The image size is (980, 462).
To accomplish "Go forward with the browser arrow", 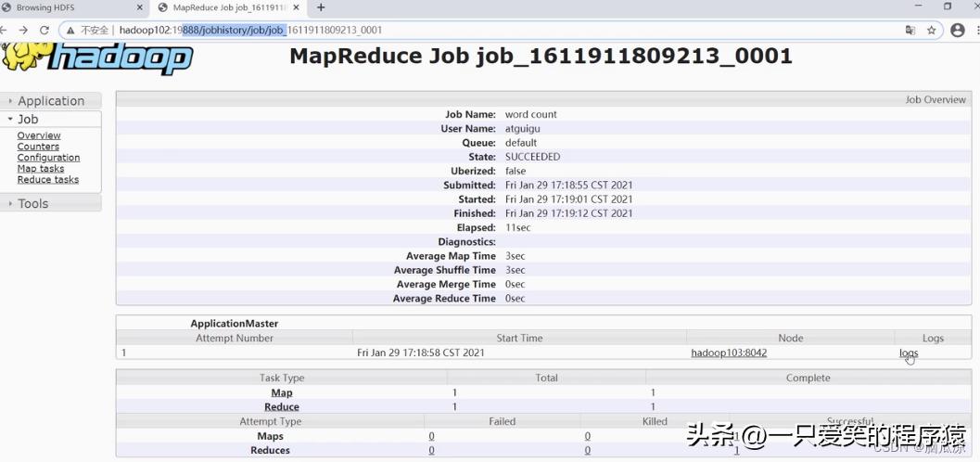I will [22, 30].
